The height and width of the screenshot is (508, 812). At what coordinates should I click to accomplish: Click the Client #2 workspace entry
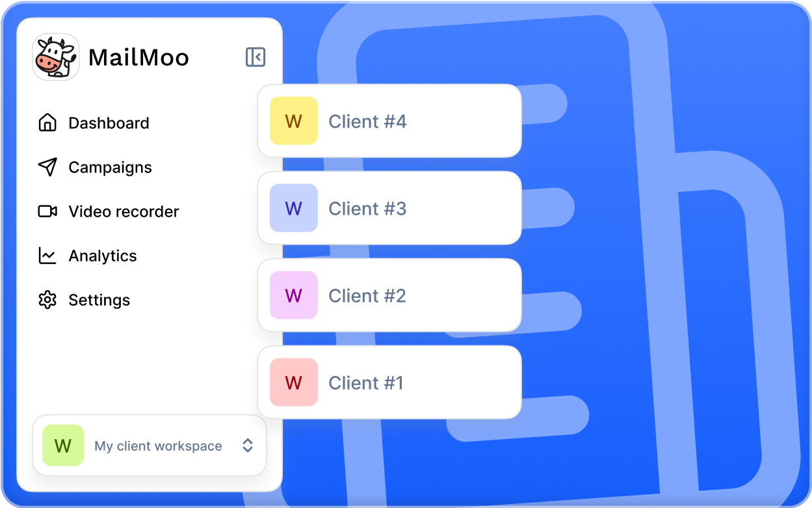tap(389, 295)
